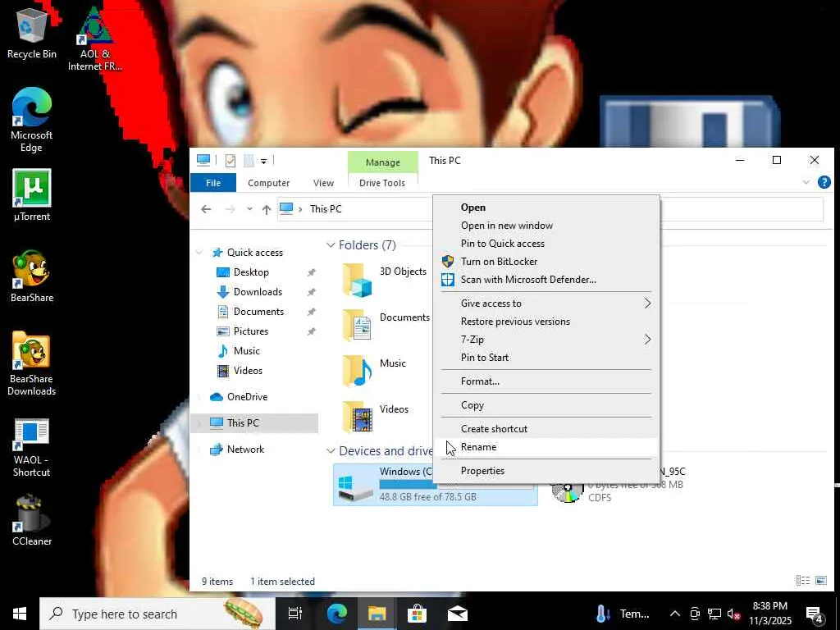This screenshot has height=630, width=840.
Task: Click the New folder quick access toolbar icon
Action: tap(249, 160)
